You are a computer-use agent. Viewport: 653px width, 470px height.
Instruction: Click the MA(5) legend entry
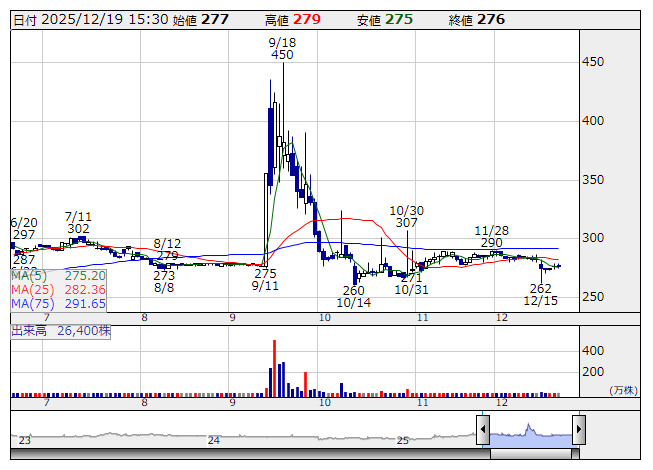57,275
